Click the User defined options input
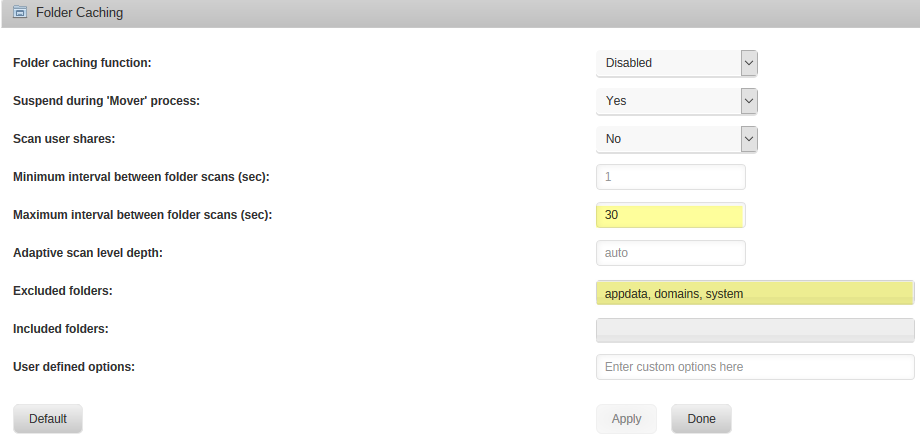The width and height of the screenshot is (920, 439). coord(755,367)
